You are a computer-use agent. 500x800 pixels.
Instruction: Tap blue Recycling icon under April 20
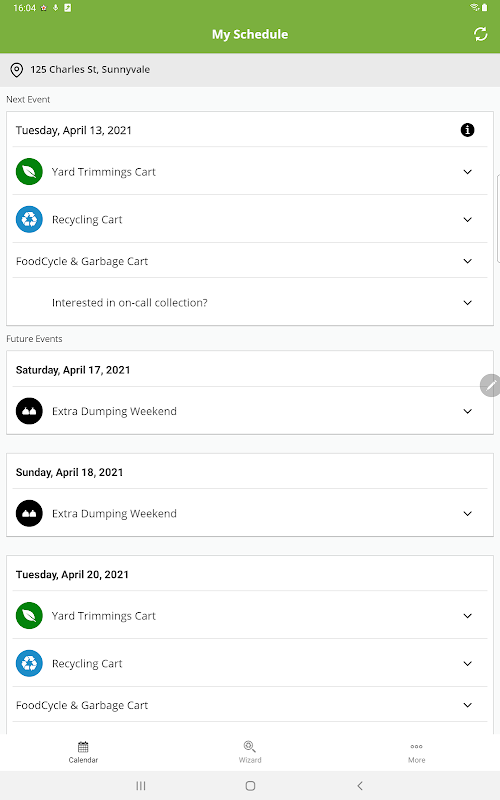click(x=29, y=663)
